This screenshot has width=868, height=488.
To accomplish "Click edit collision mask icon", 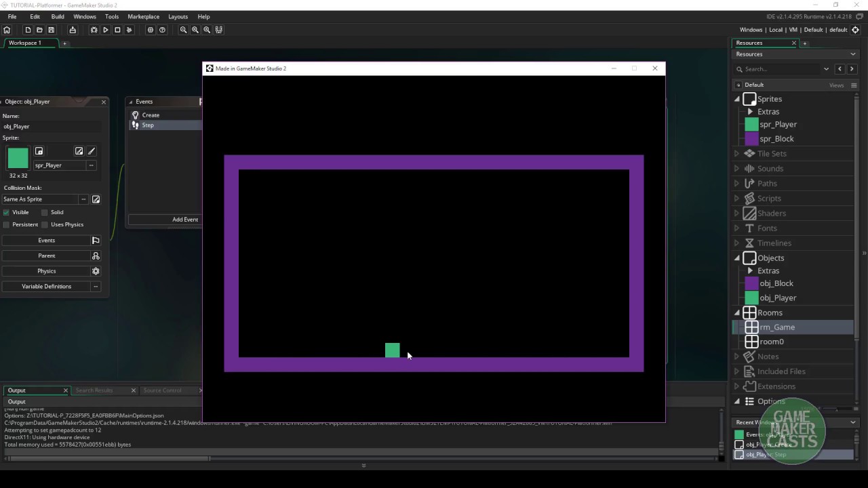I will pos(96,199).
